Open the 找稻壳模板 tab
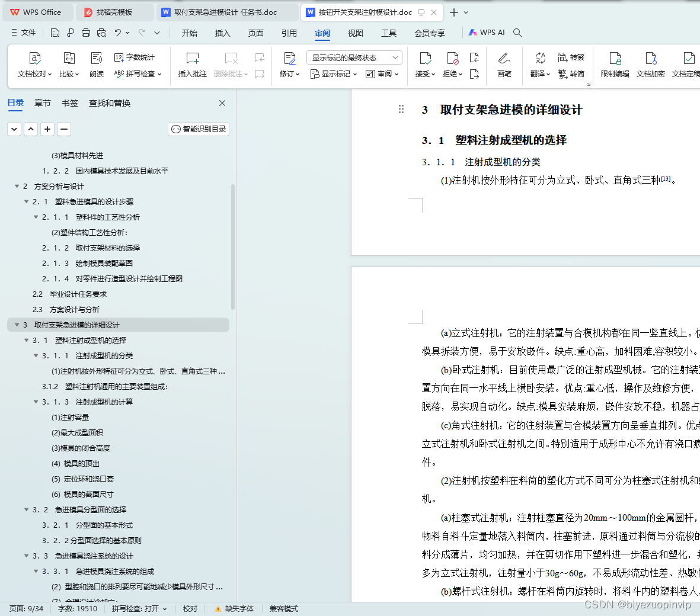Screen dimensions: 700x616 115,12
